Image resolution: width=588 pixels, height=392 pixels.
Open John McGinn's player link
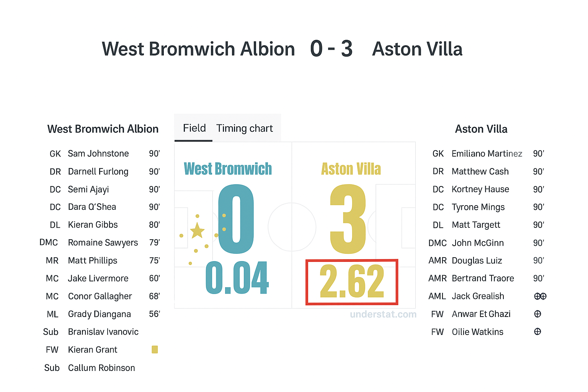pos(478,243)
